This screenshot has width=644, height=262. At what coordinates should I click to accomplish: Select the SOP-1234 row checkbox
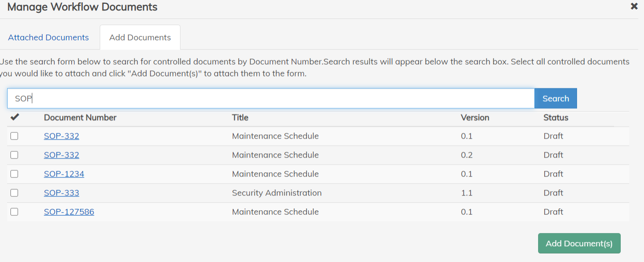click(14, 174)
